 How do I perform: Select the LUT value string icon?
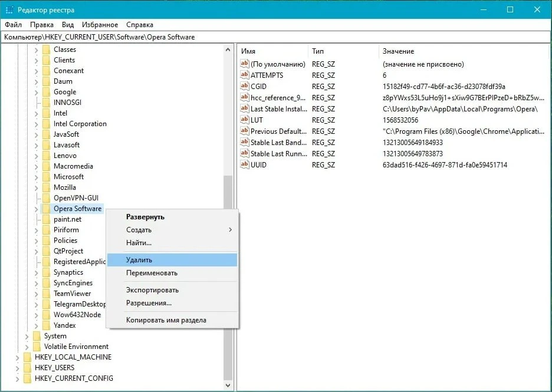244,120
